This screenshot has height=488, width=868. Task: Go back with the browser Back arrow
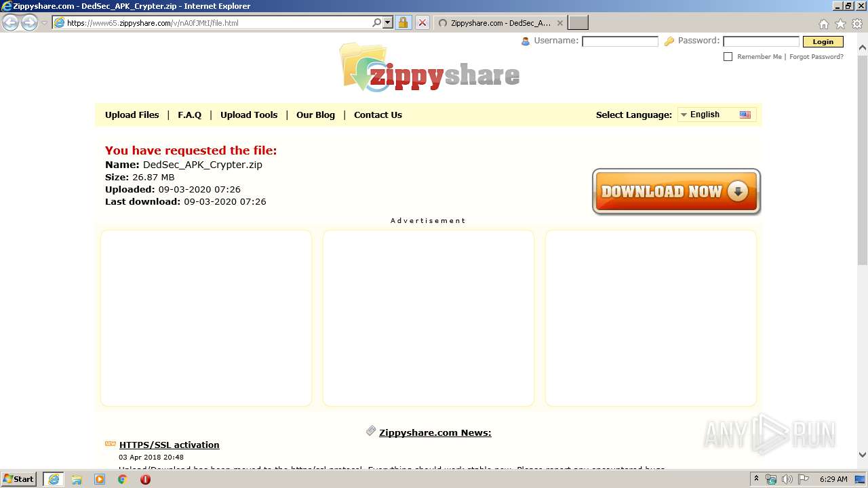(10, 22)
